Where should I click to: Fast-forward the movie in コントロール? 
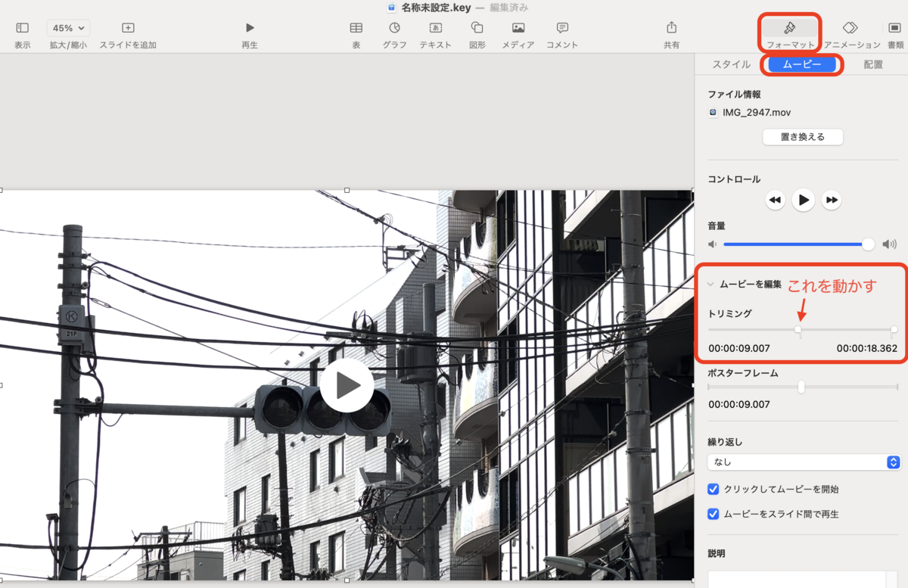(832, 201)
